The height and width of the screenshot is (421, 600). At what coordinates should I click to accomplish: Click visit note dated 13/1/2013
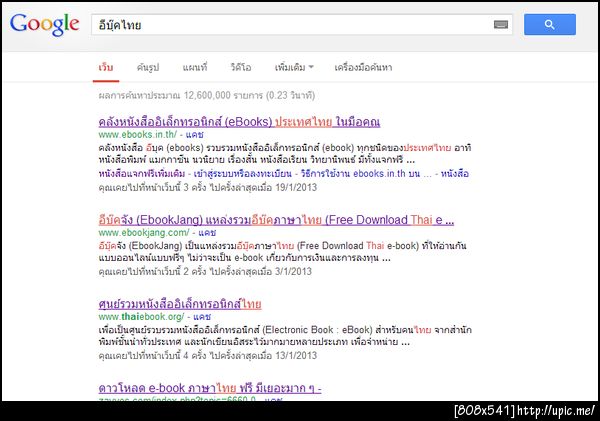click(x=208, y=356)
